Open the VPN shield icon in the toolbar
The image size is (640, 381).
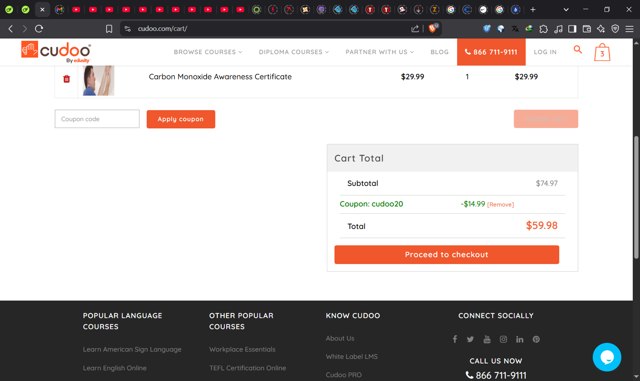(615, 29)
